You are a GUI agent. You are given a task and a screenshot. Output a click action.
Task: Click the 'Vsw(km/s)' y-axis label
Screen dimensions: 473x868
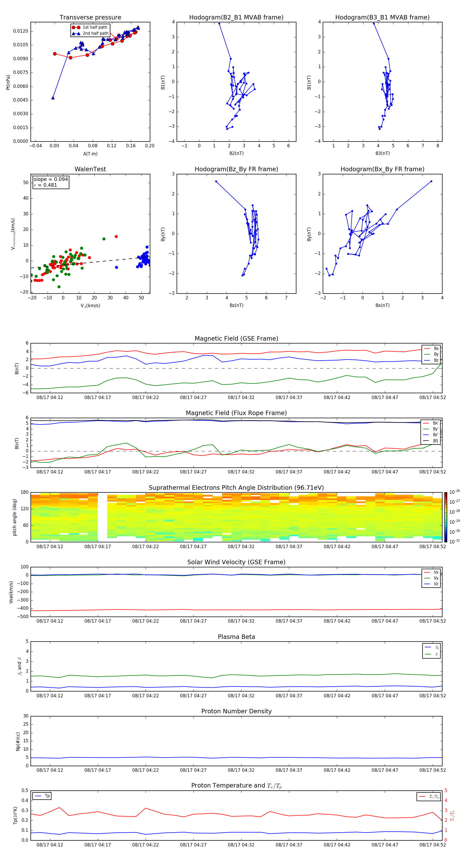11,592
